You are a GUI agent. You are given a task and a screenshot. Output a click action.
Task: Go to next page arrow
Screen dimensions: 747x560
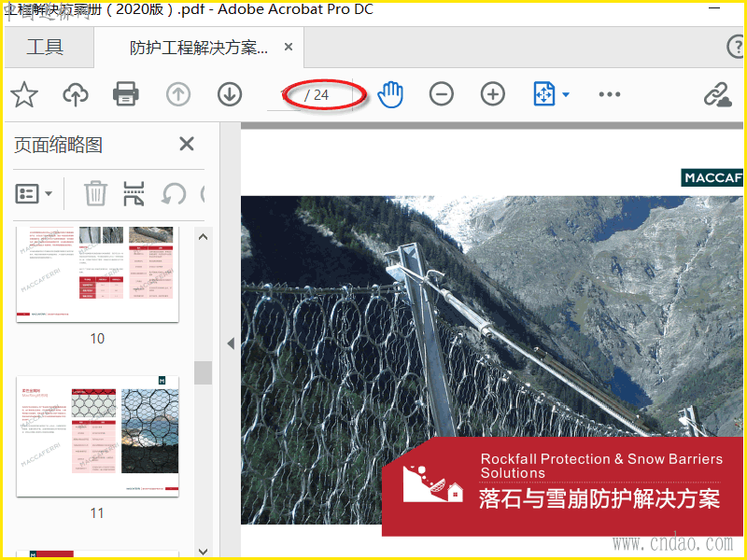tap(230, 94)
